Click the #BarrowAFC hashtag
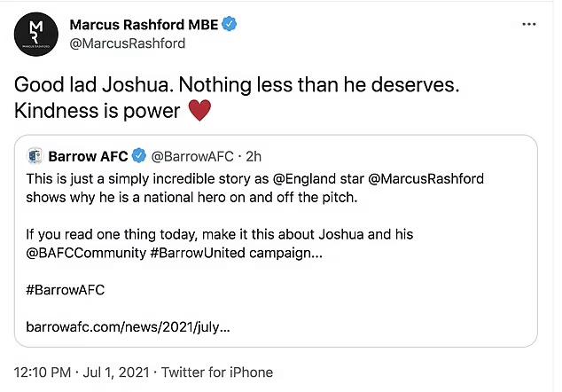Screen dimensions: 562x392 click(x=66, y=289)
